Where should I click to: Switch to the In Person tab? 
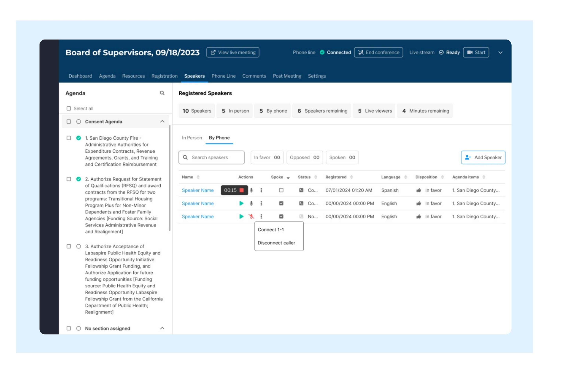(192, 138)
